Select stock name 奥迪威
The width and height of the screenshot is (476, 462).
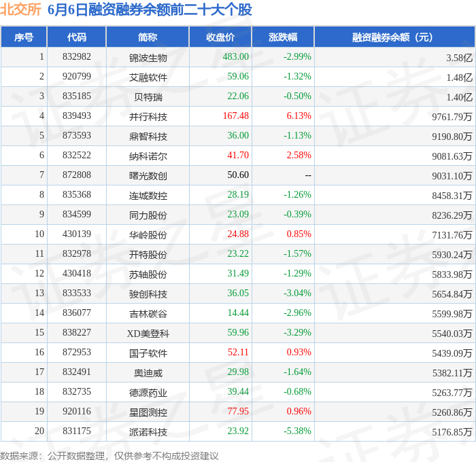[148, 373]
